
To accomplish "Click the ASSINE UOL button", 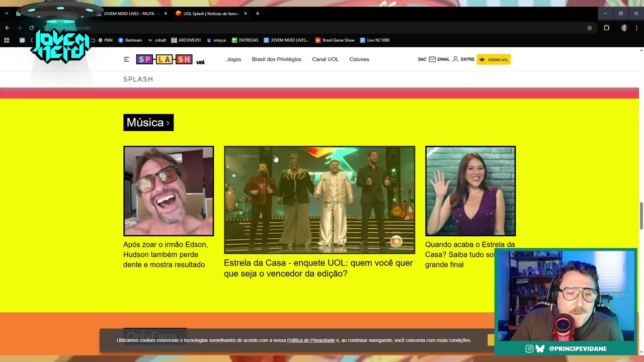I will click(494, 59).
